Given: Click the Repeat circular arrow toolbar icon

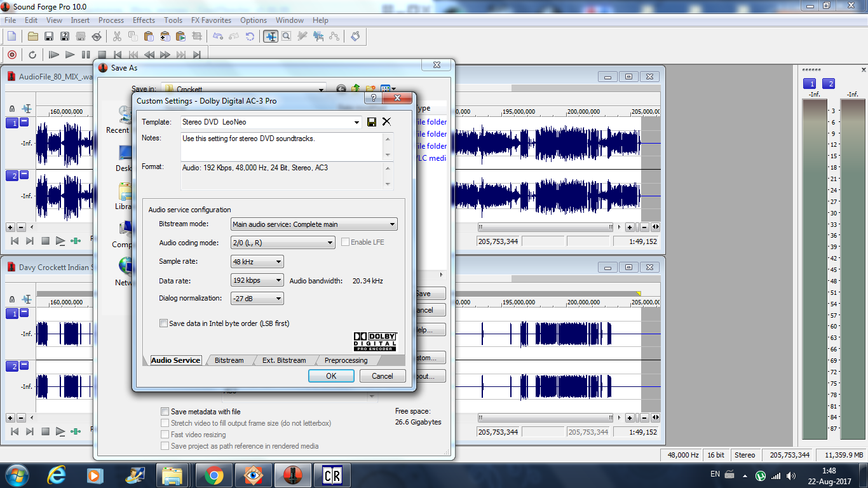Looking at the screenshot, I should [x=250, y=36].
